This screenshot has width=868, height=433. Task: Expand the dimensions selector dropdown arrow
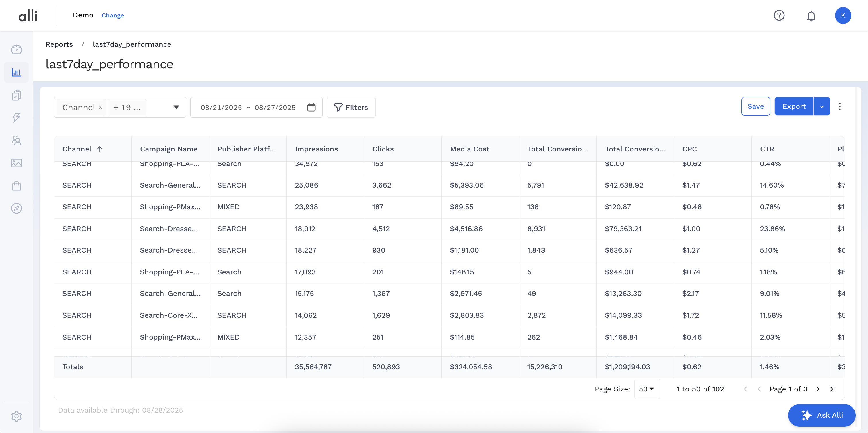click(176, 107)
